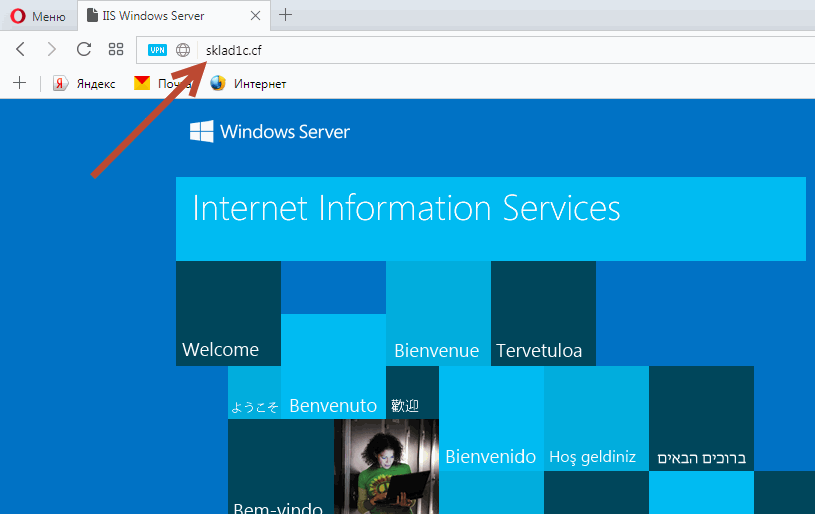
Task: Click the Bem-vindo tile
Action: point(281,467)
